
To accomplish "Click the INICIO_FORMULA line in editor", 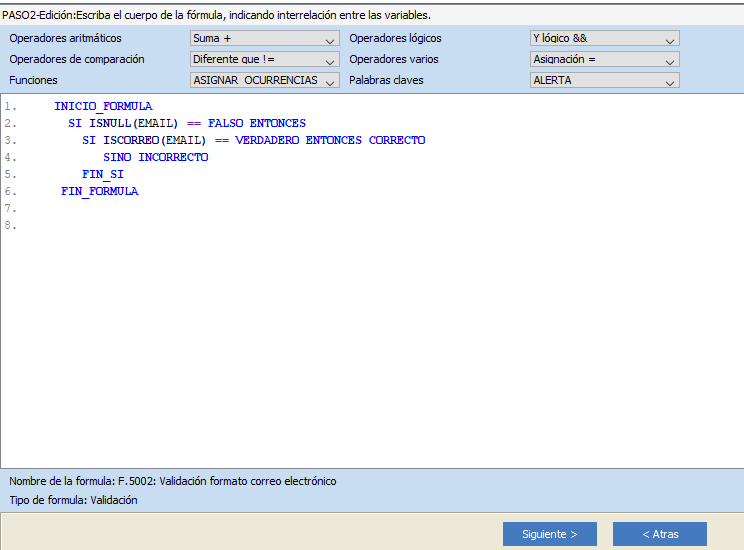I will 103,106.
